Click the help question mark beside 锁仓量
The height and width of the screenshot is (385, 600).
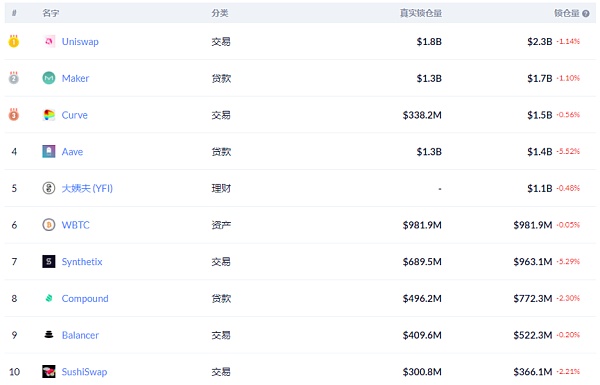coord(585,13)
